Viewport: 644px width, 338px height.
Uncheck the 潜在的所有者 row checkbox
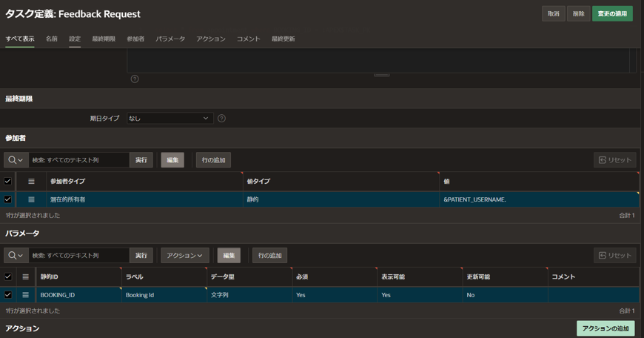coord(8,199)
